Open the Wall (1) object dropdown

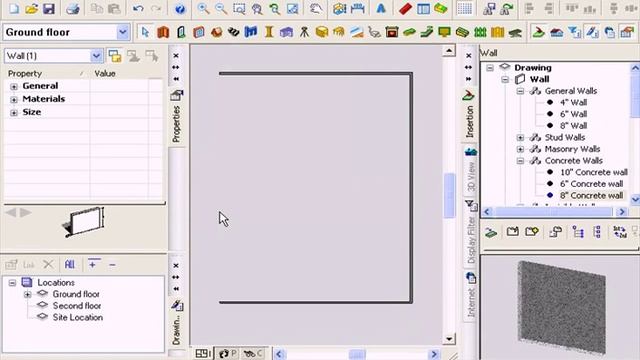(x=96, y=56)
